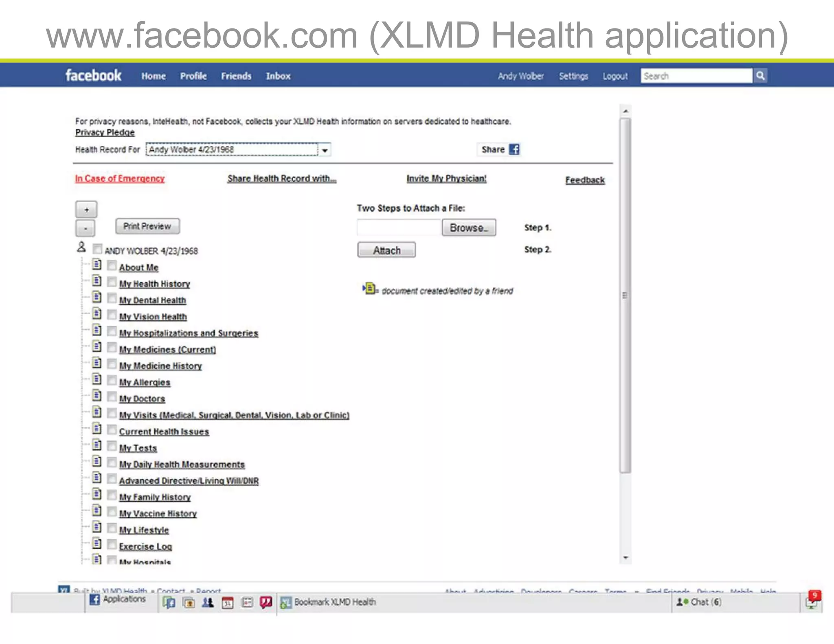Image resolution: width=834 pixels, height=644 pixels.
Task: Click the vertical scrollbar thumb
Action: click(625, 295)
